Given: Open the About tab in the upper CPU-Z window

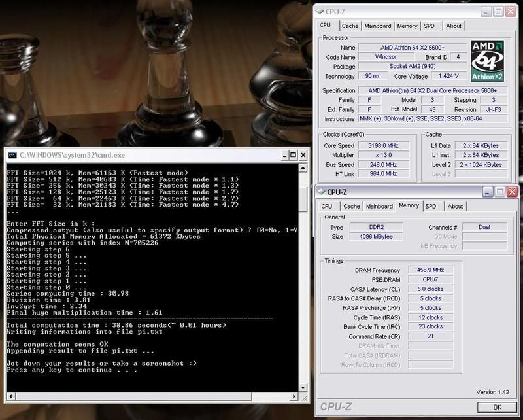Looking at the screenshot, I should (454, 26).
